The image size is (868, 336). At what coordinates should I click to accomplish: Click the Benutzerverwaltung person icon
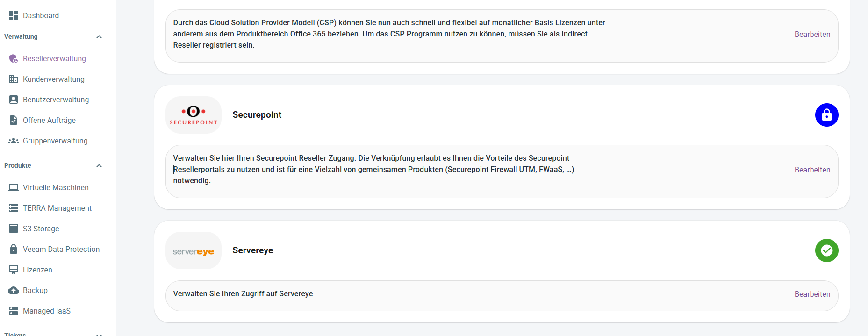pos(14,100)
